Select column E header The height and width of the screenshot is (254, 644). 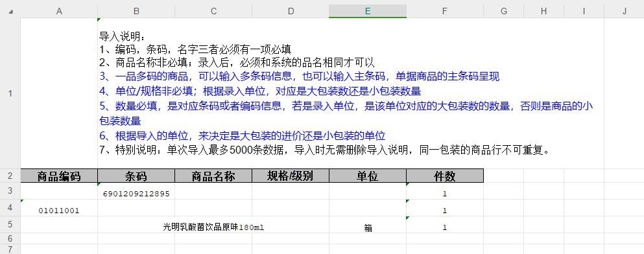point(368,12)
